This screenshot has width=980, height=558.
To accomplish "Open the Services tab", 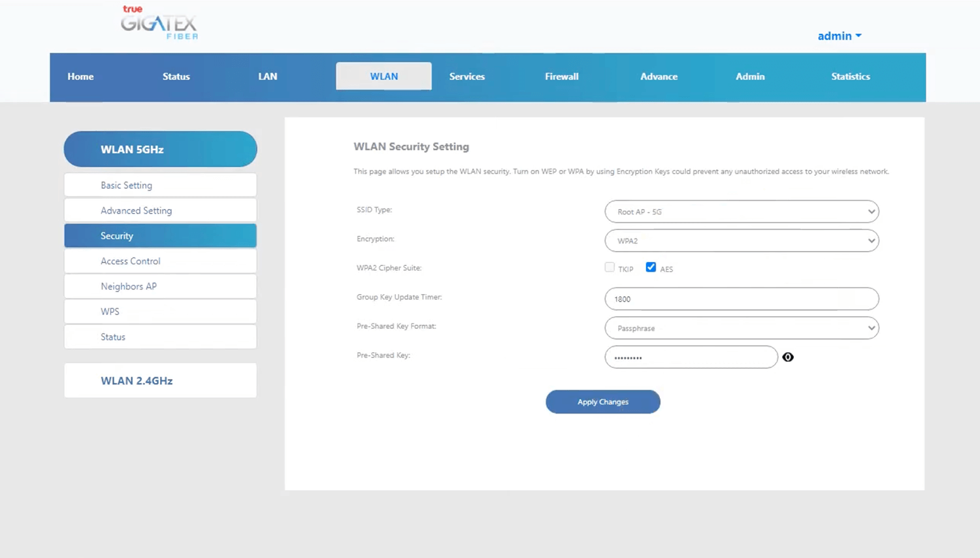I will (466, 76).
